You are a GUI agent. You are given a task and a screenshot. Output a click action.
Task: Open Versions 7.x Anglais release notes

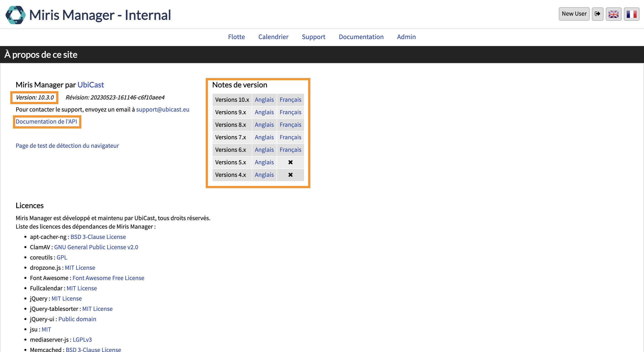tap(264, 137)
